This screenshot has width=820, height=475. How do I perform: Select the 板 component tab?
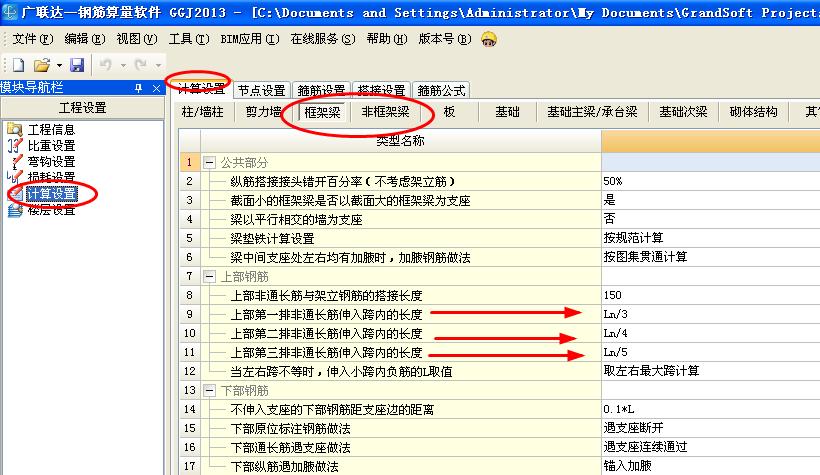pyautogui.click(x=449, y=112)
